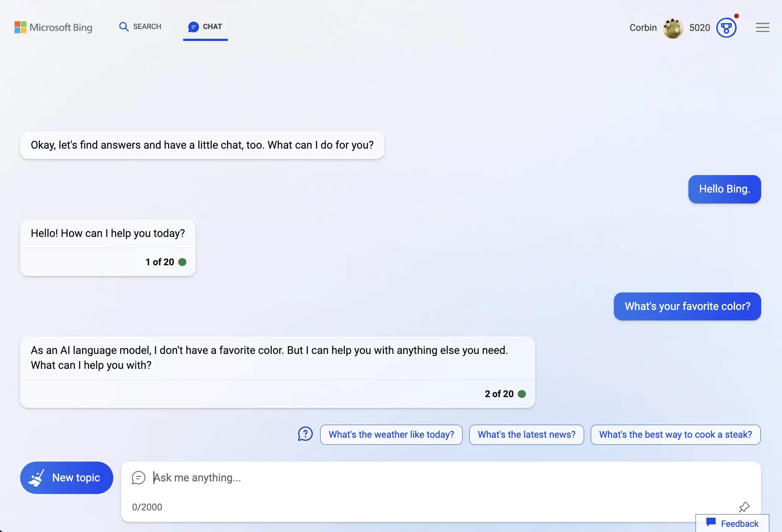Click the Bing Chat icon in header
Screen dimensions: 782x532
192,27
